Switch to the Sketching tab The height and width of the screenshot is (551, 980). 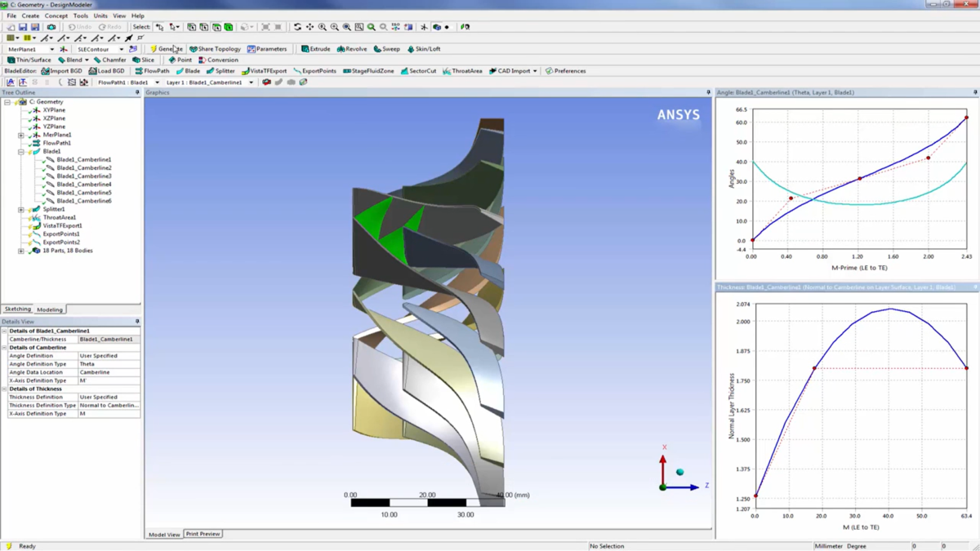click(17, 309)
